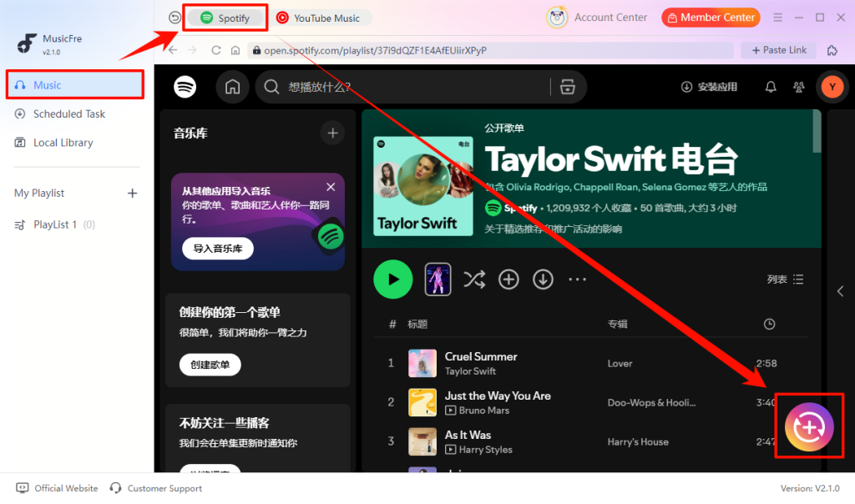The width and height of the screenshot is (855, 504).
Task: Click the playlist preview thumbnail beside Play
Action: (x=438, y=280)
